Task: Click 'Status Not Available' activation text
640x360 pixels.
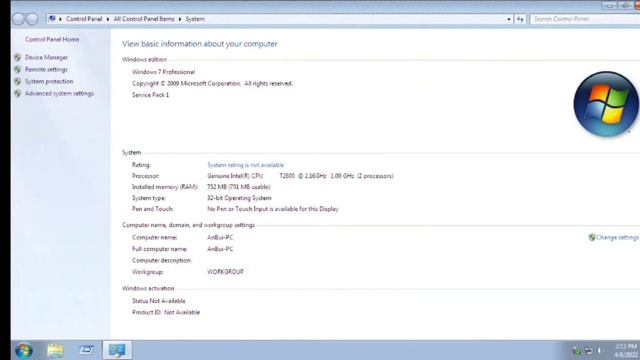Action: click(158, 301)
